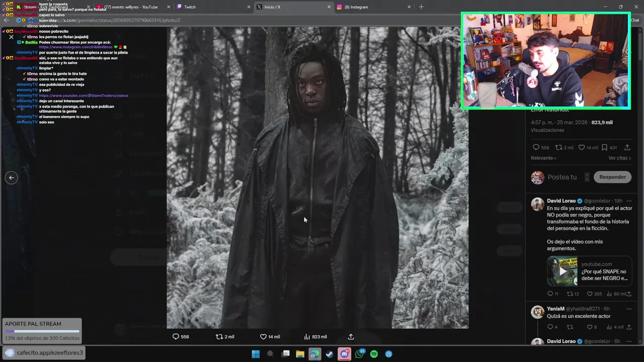644x362 pixels.
Task: Like YanisM's comment (6)
Action: pyautogui.click(x=590, y=327)
